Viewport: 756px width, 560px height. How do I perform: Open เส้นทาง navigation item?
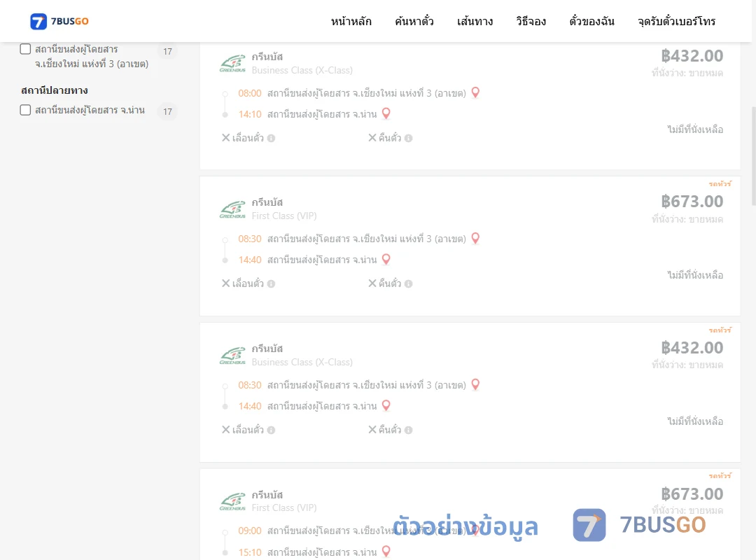(475, 22)
